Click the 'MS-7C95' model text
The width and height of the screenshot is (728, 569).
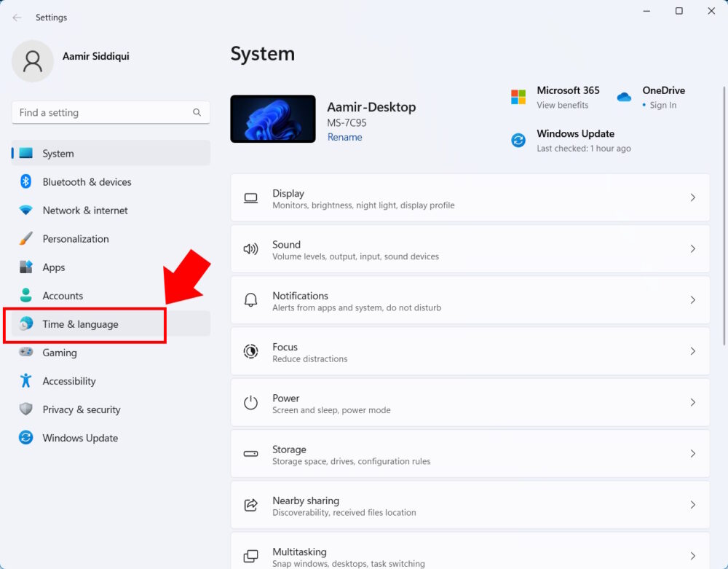pos(347,122)
